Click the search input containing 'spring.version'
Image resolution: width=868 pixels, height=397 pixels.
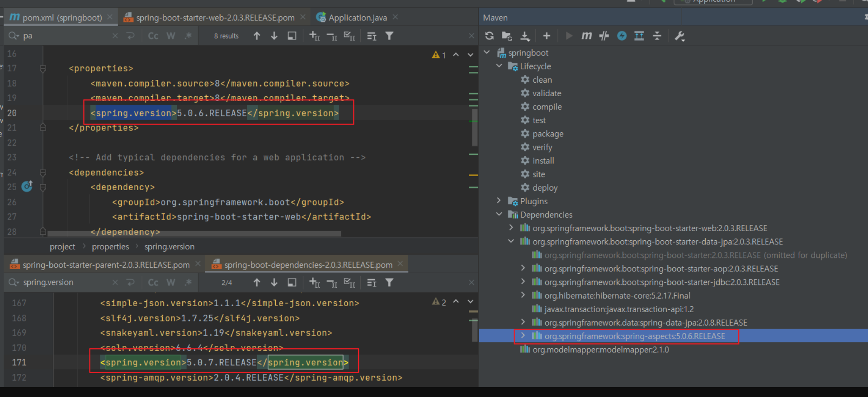click(66, 282)
